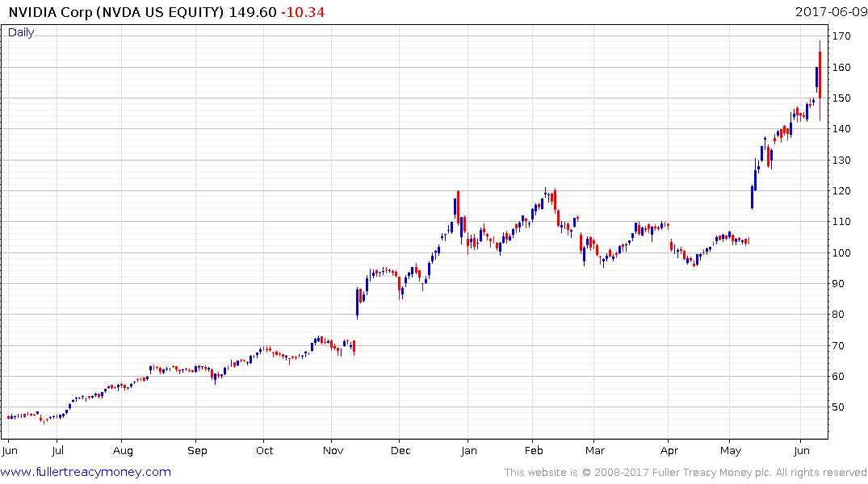Viewport: 868px width, 484px height.
Task: Click the 110 price axis label
Action: pyautogui.click(x=841, y=222)
